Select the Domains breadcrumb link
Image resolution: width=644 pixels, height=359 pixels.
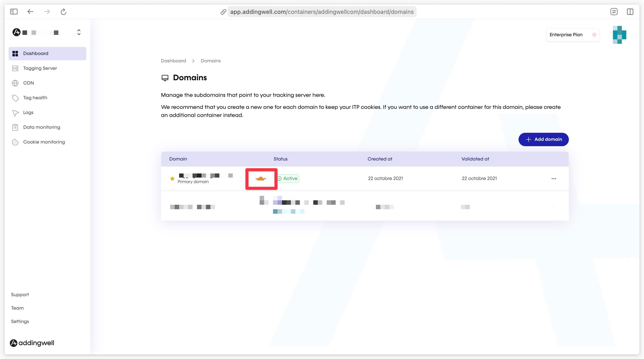tap(211, 61)
